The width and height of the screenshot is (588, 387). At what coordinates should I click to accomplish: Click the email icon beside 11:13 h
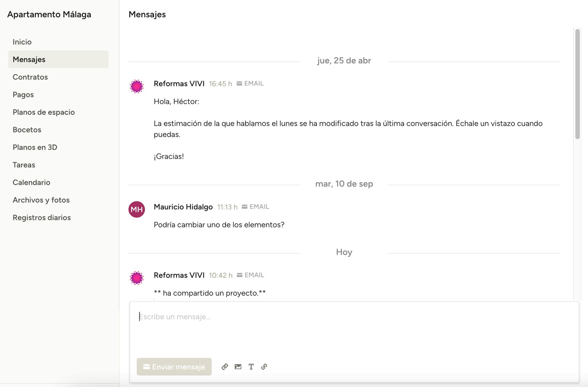245,207
